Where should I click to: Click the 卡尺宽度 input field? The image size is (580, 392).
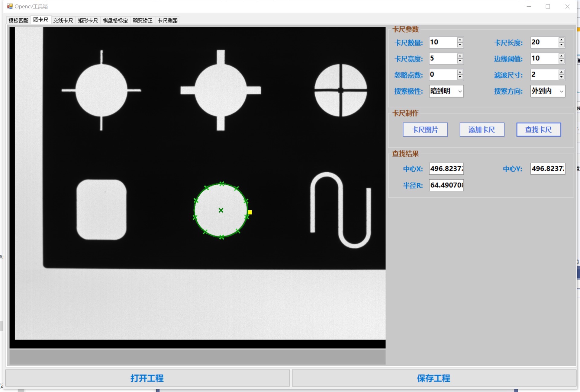click(x=443, y=59)
